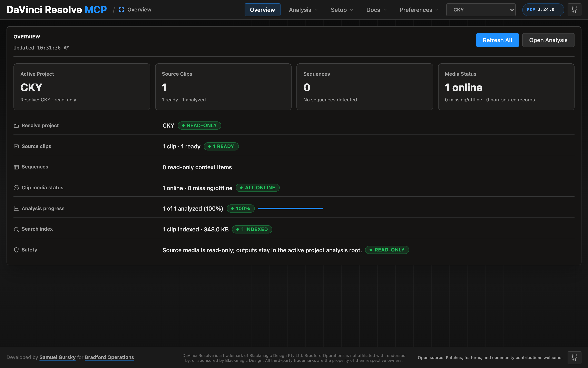The height and width of the screenshot is (368, 588).
Task: Expand the Setup menu
Action: (342, 10)
